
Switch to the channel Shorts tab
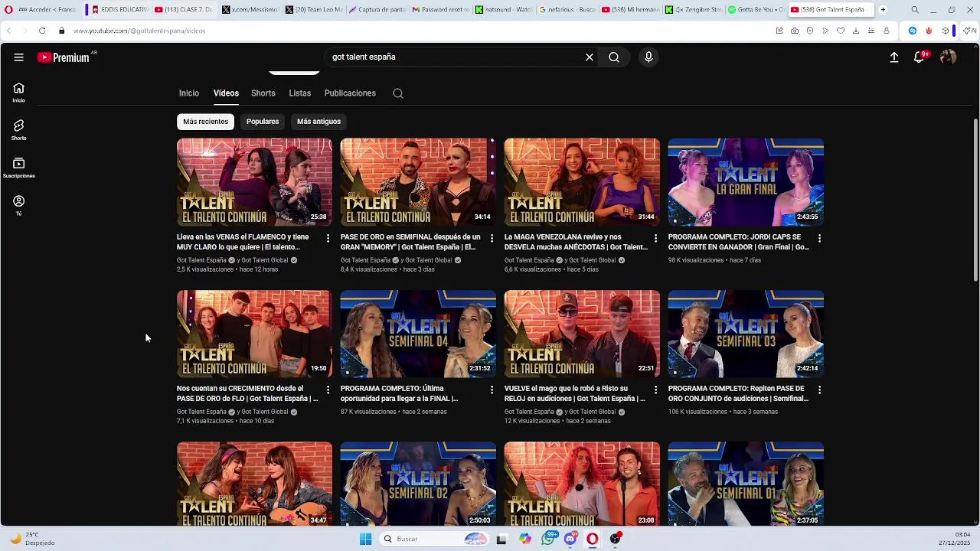point(263,93)
